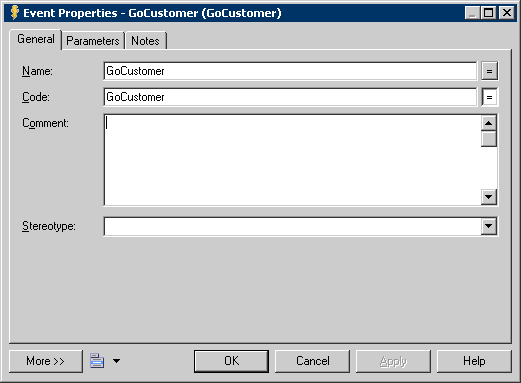Click the Stereotype combo box field

click(x=292, y=226)
